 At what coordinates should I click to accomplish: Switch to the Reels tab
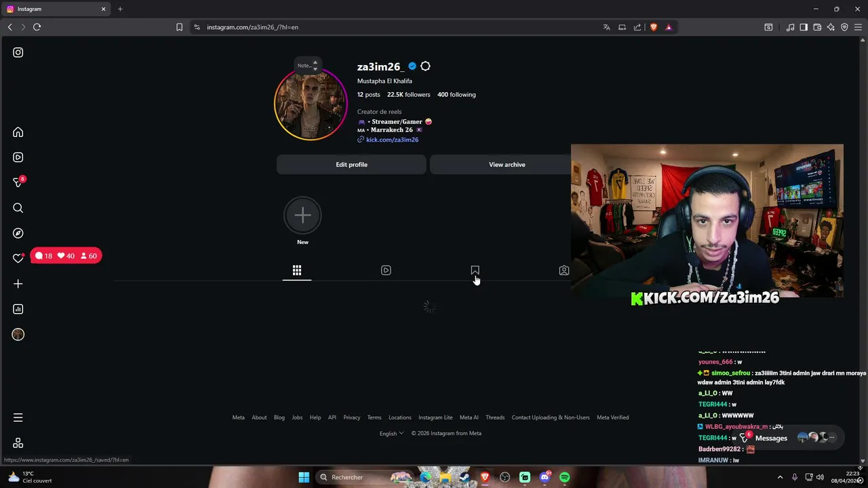[x=386, y=270]
